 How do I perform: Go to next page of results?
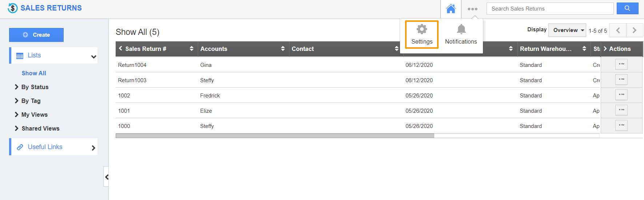point(634,30)
